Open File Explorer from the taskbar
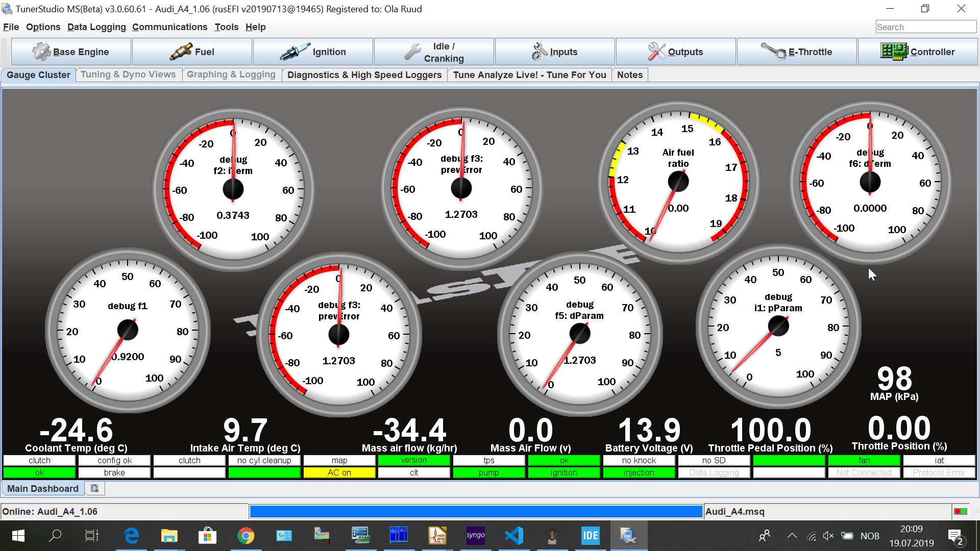 point(169,536)
